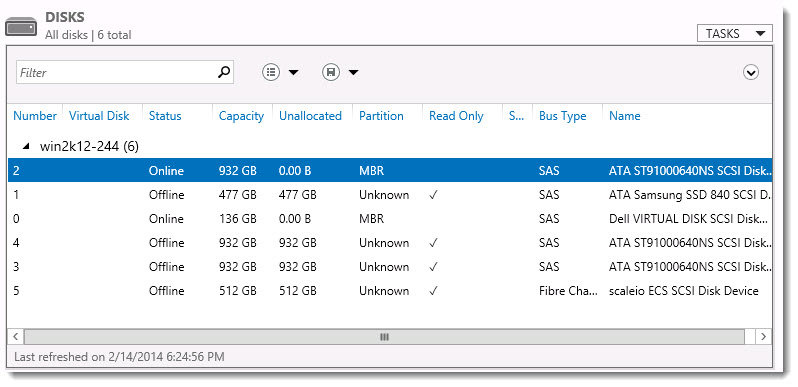This screenshot has width=798, height=387.
Task: Open dropdown arrow beside list options icon
Action: [294, 73]
